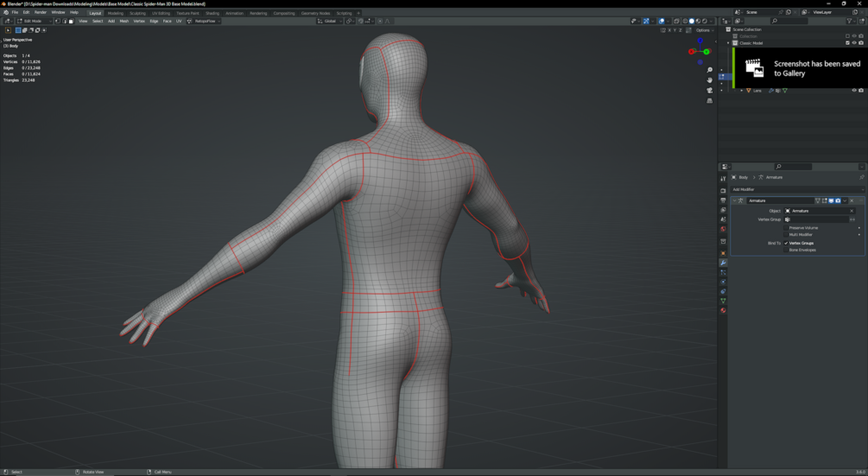Click the blue Z axis gizmo ball
Screen dimensions: 868x476
(x=700, y=41)
